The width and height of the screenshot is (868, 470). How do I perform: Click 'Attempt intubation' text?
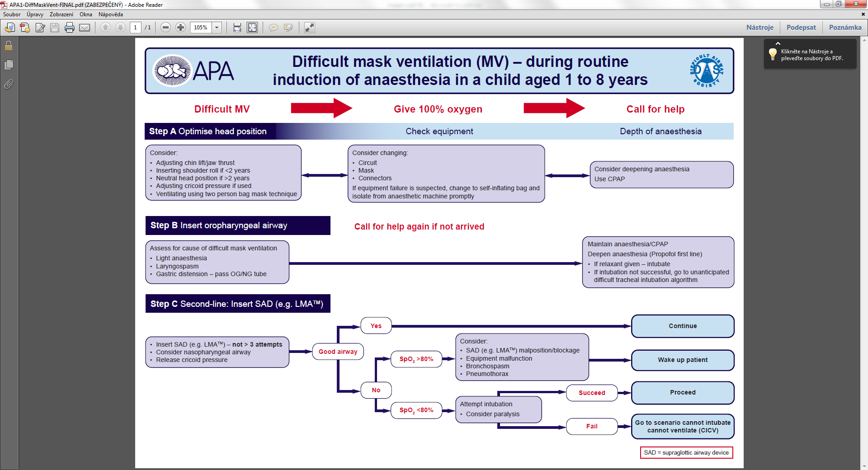click(486, 404)
